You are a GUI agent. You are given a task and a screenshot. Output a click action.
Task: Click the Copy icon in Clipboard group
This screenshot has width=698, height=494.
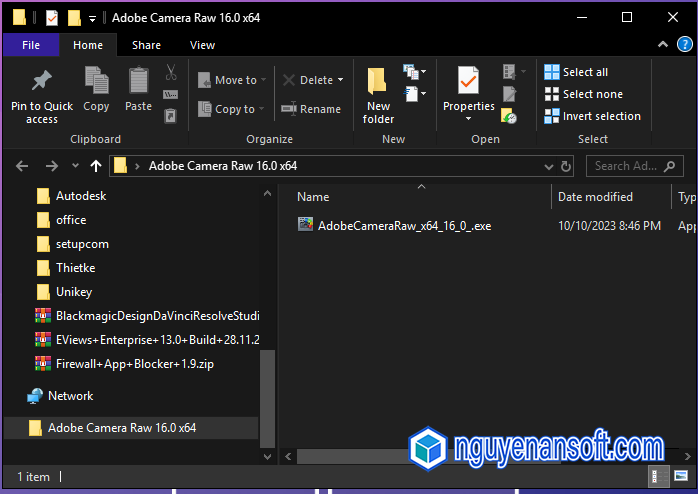(x=96, y=81)
